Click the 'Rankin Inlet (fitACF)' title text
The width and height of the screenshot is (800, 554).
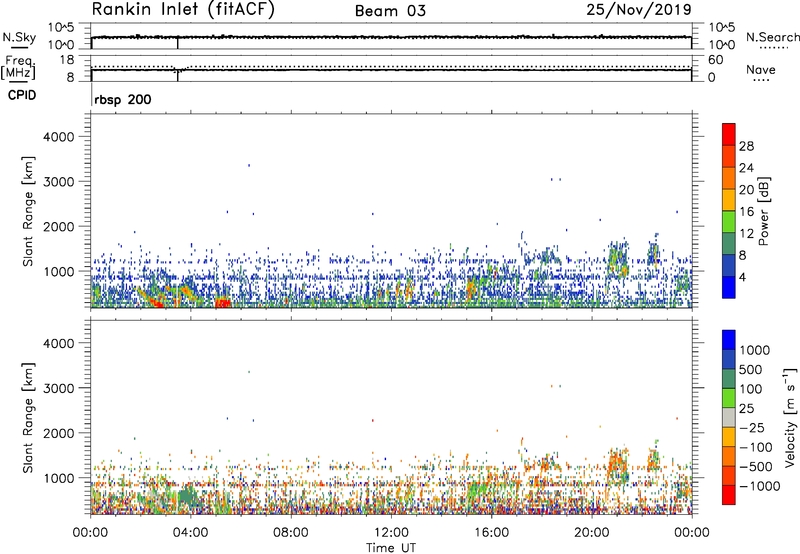[183, 9]
